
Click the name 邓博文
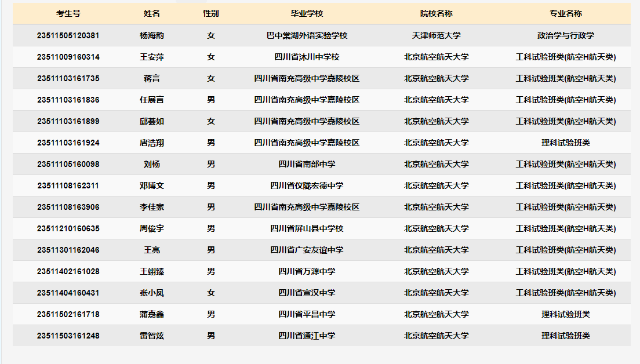pyautogui.click(x=151, y=185)
